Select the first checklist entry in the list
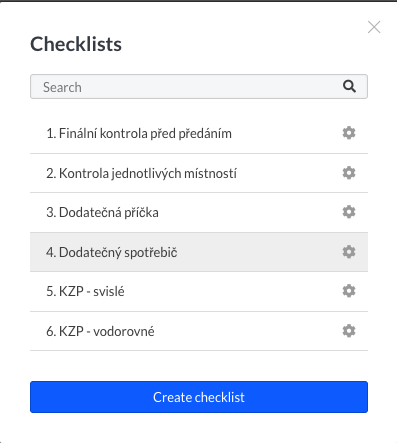 click(x=199, y=134)
